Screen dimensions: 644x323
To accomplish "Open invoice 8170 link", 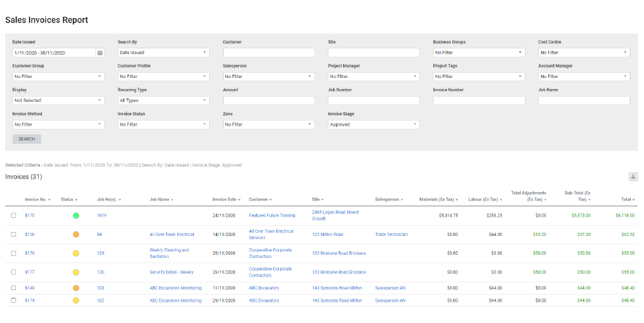I will pos(30,215).
